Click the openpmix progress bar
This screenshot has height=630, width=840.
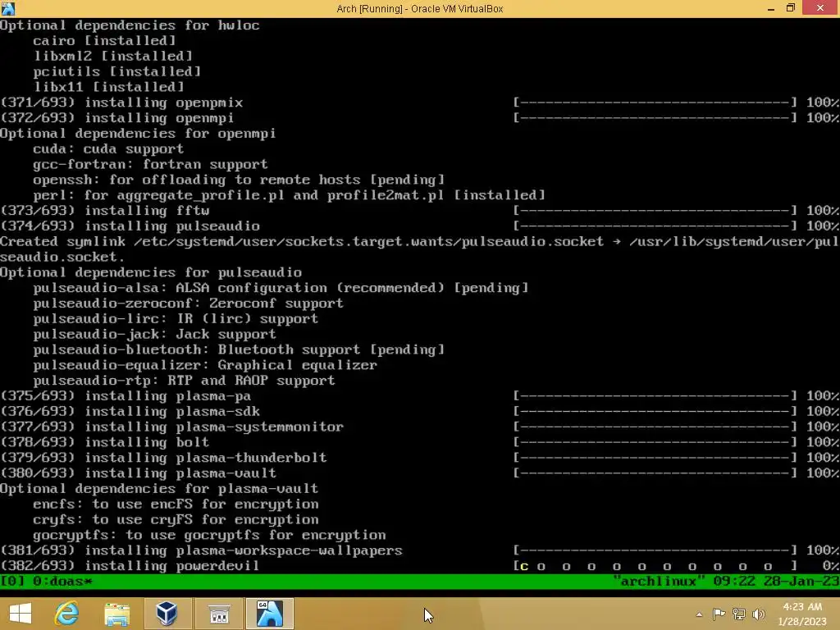click(x=655, y=103)
